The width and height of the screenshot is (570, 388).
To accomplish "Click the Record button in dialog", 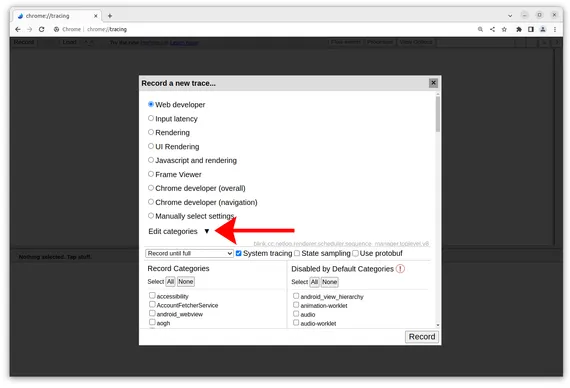I will (422, 337).
